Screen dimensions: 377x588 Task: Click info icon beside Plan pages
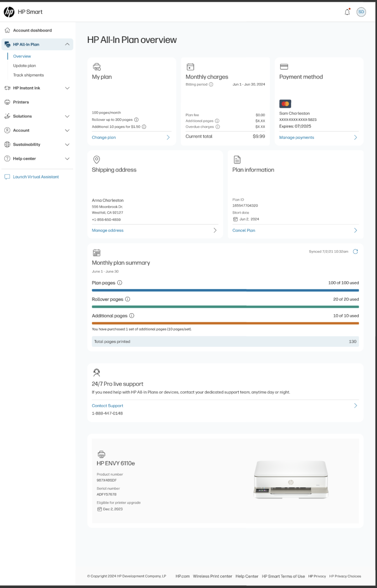(120, 283)
